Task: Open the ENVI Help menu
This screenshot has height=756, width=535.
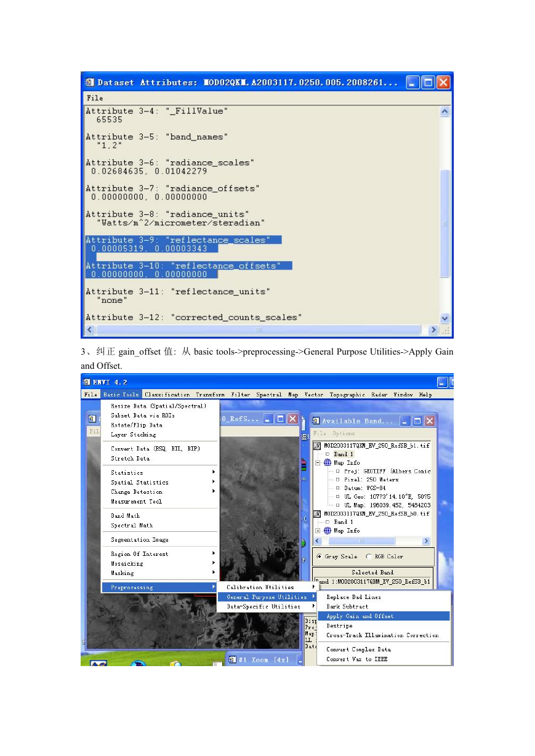Action: [426, 395]
